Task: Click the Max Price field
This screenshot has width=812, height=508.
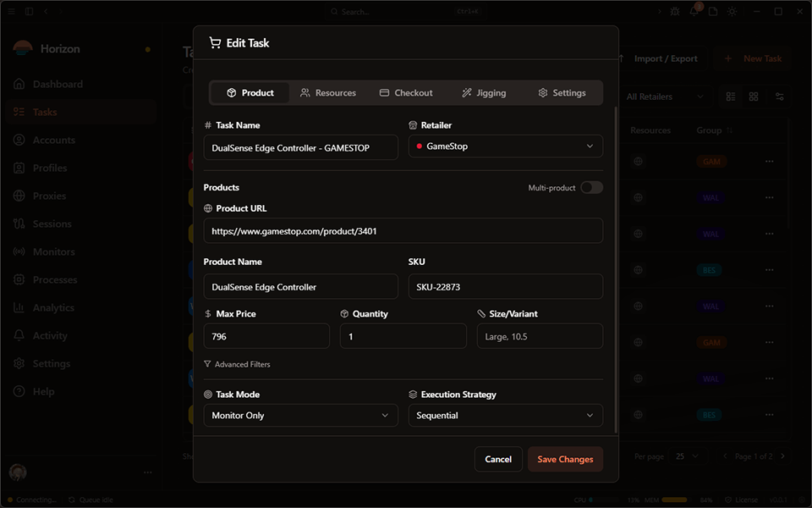Action: click(266, 336)
